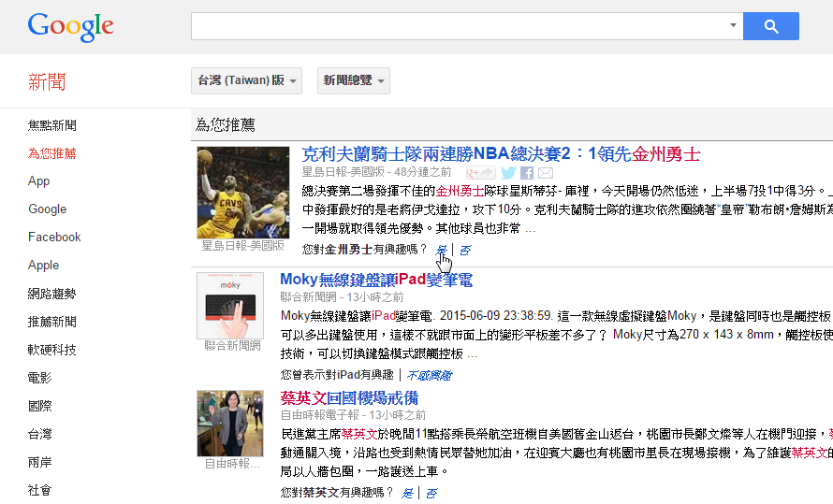The width and height of the screenshot is (833, 504).
Task: Click the Moky keyboard thumbnail
Action: [230, 306]
